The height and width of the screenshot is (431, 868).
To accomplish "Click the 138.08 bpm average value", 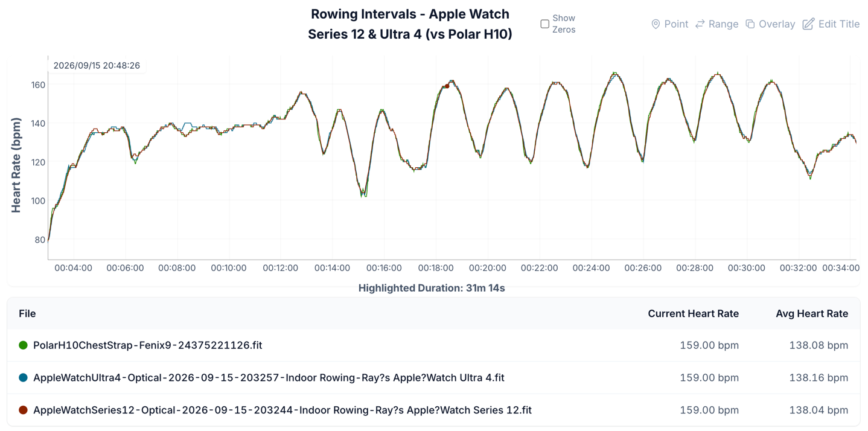I will pos(819,345).
